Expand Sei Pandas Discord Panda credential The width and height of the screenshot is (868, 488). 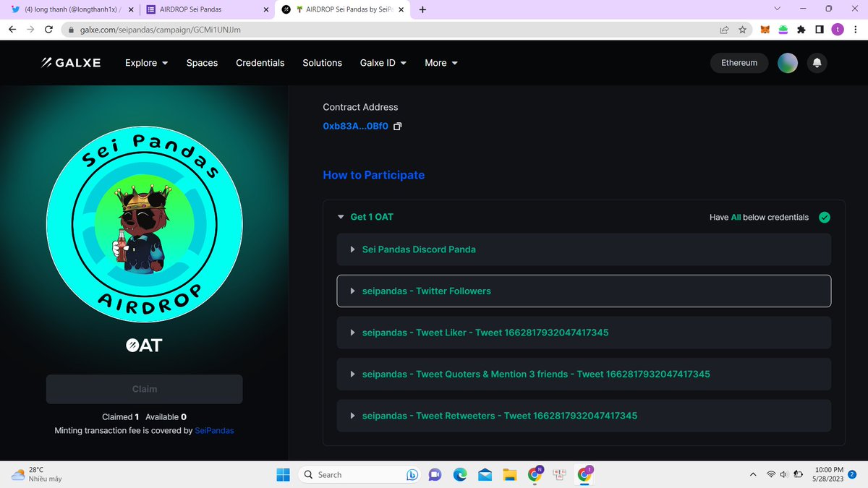click(x=584, y=249)
